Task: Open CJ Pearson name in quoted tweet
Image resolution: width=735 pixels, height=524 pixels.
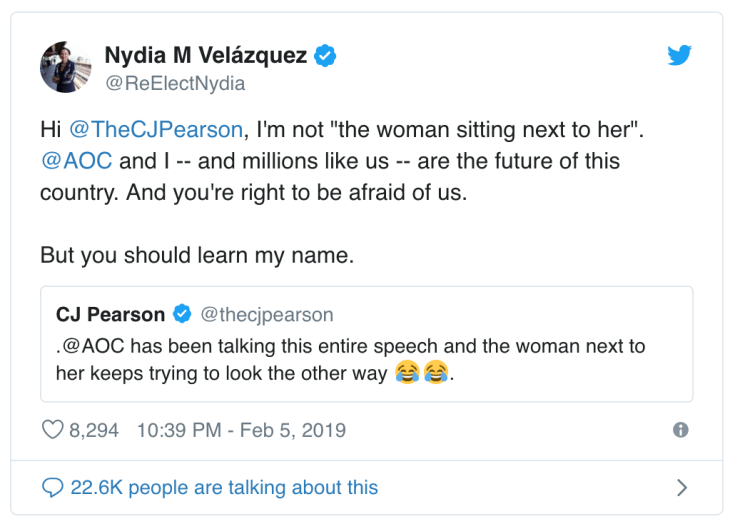Action: 111,314
